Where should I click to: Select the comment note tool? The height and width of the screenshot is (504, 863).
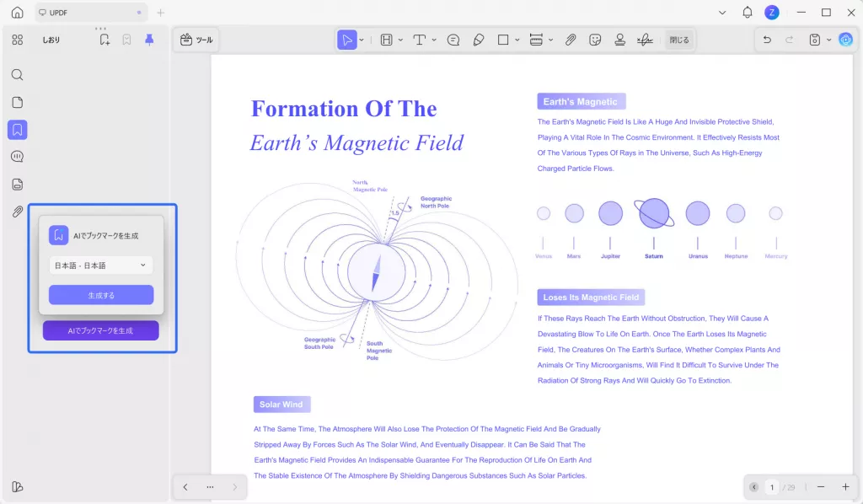point(453,40)
